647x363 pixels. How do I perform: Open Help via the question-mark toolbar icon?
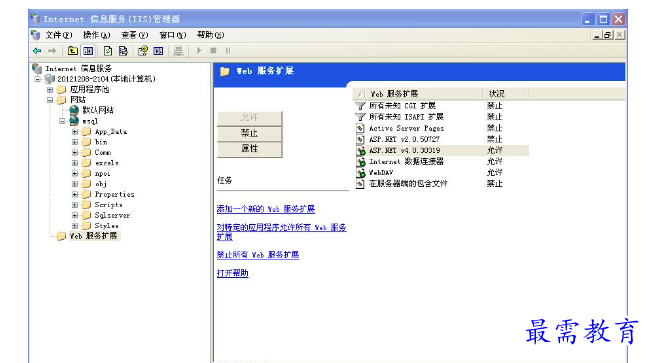143,51
